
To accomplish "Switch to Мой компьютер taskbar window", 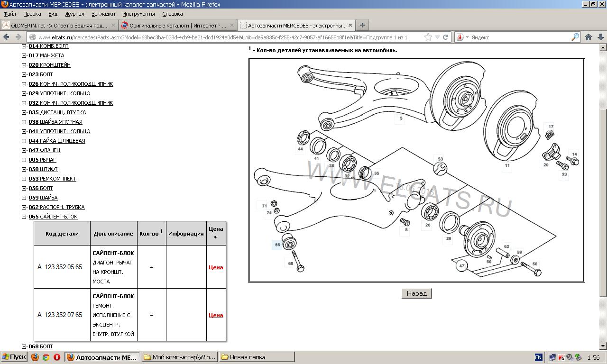I will [x=180, y=357].
